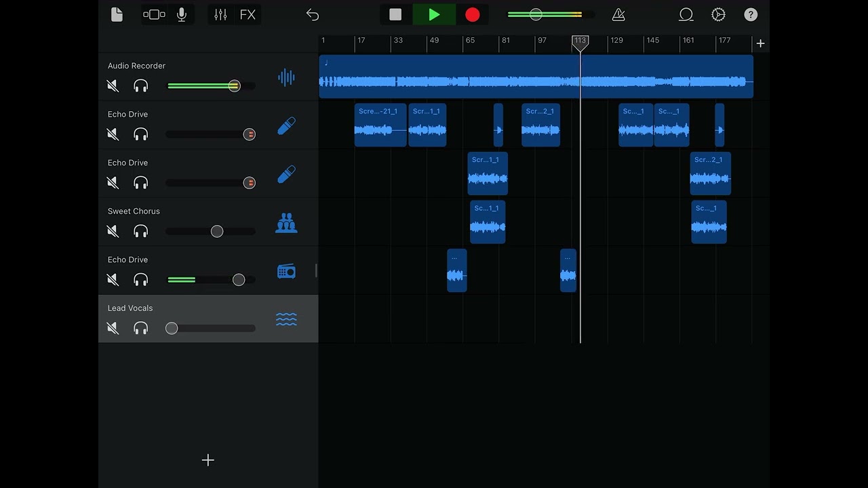Viewport: 868px width, 488px height.
Task: Select the Audio Recorder track name
Action: pos(136,66)
